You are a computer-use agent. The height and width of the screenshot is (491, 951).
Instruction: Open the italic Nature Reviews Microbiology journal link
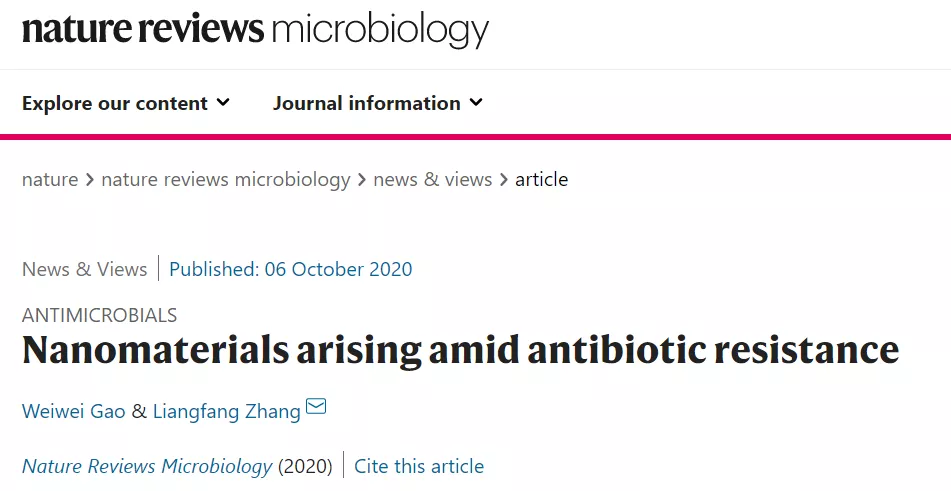[147, 466]
